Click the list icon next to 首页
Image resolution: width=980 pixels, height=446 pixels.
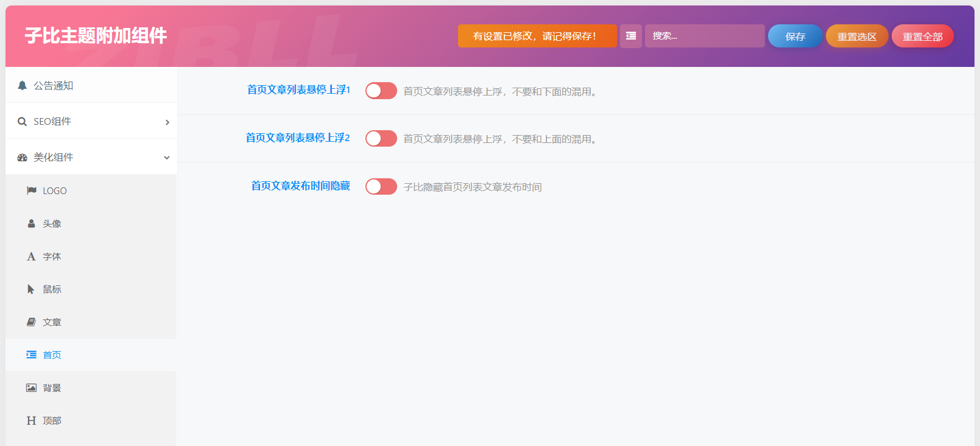[x=32, y=355]
